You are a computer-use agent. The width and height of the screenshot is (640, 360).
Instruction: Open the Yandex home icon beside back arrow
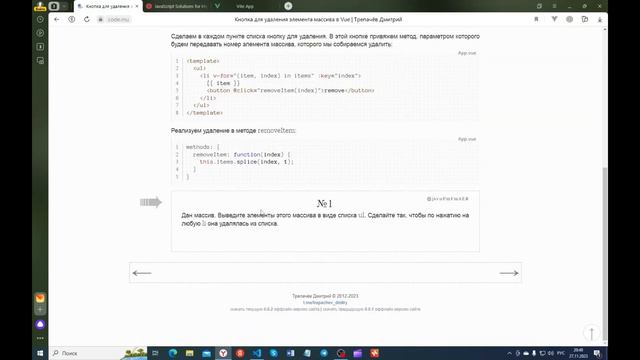pyautogui.click(x=71, y=19)
